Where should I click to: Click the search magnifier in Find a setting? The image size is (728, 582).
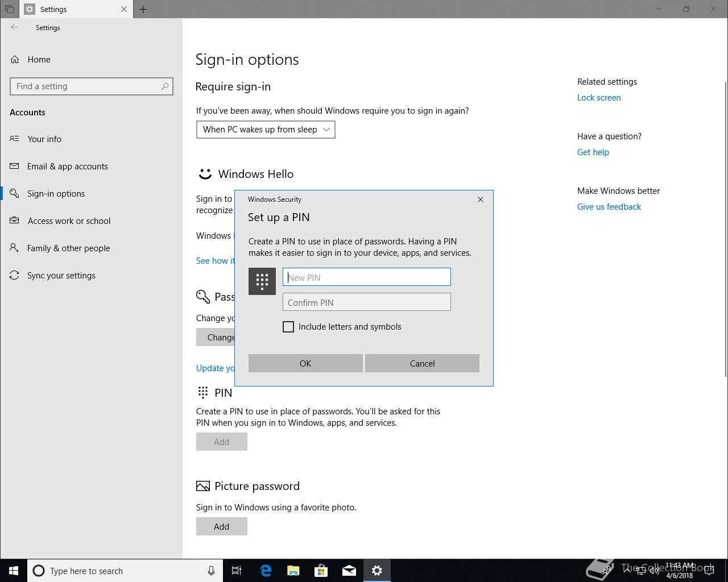[165, 86]
